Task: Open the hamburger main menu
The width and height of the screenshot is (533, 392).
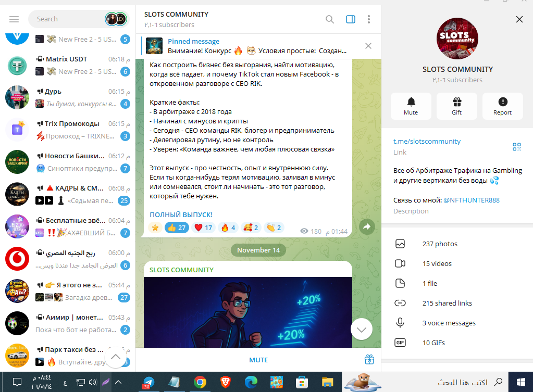Action: tap(14, 19)
